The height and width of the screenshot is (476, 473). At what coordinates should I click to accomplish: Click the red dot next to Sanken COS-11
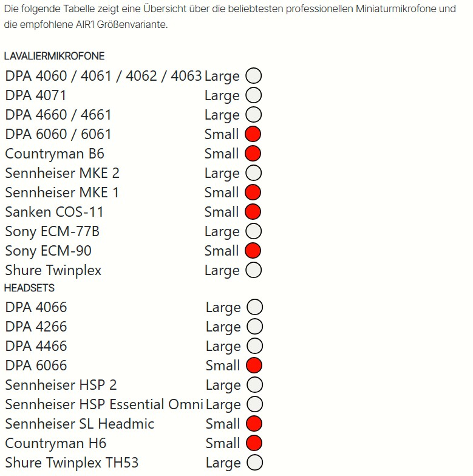click(253, 212)
